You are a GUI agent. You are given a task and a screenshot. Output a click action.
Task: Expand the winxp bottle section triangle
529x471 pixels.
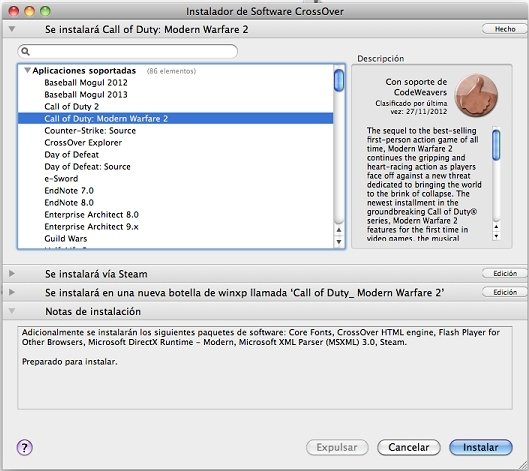[x=12, y=292]
